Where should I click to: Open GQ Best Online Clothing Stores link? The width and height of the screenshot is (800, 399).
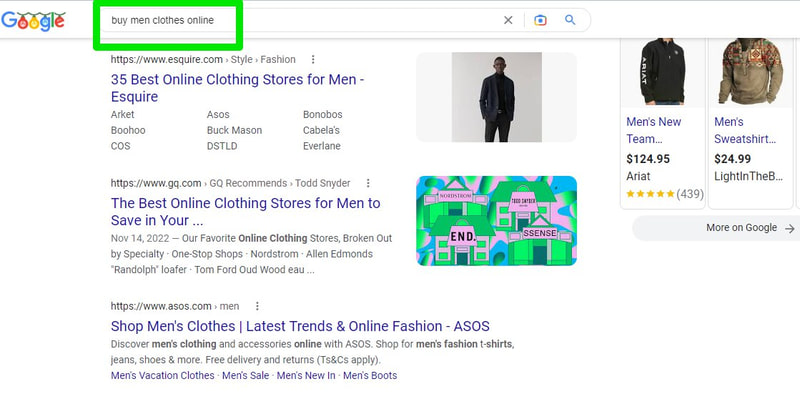click(x=245, y=211)
